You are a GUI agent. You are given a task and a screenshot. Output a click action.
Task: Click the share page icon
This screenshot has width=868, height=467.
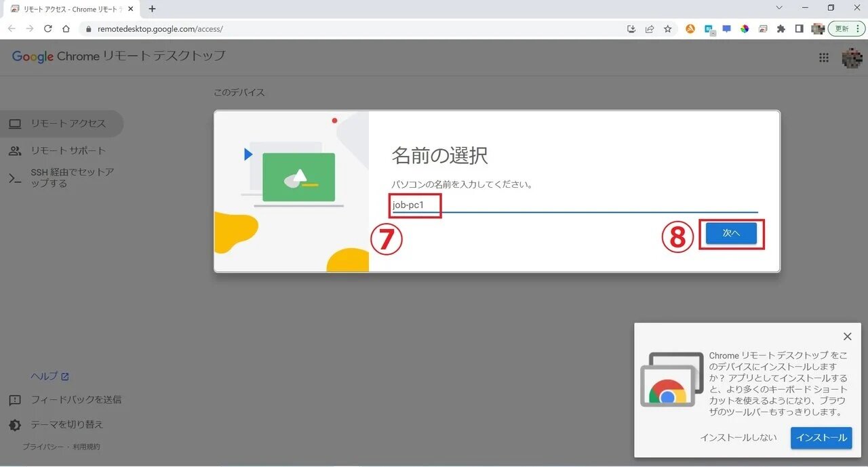(x=650, y=28)
